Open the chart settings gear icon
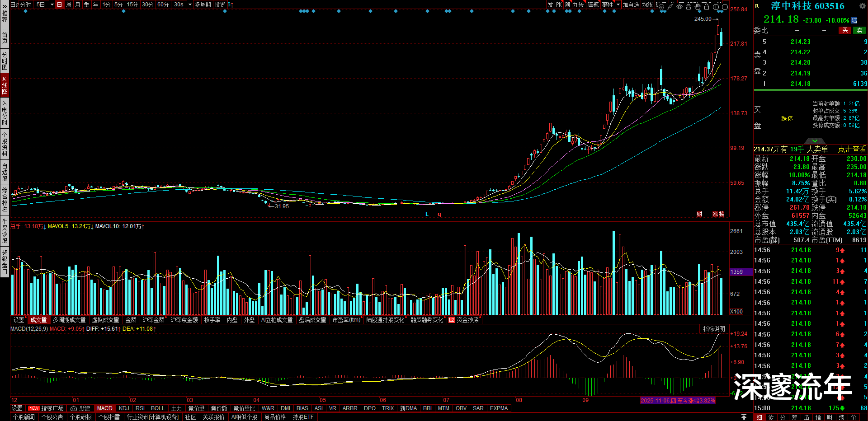868x421 pixels. tap(661, 6)
